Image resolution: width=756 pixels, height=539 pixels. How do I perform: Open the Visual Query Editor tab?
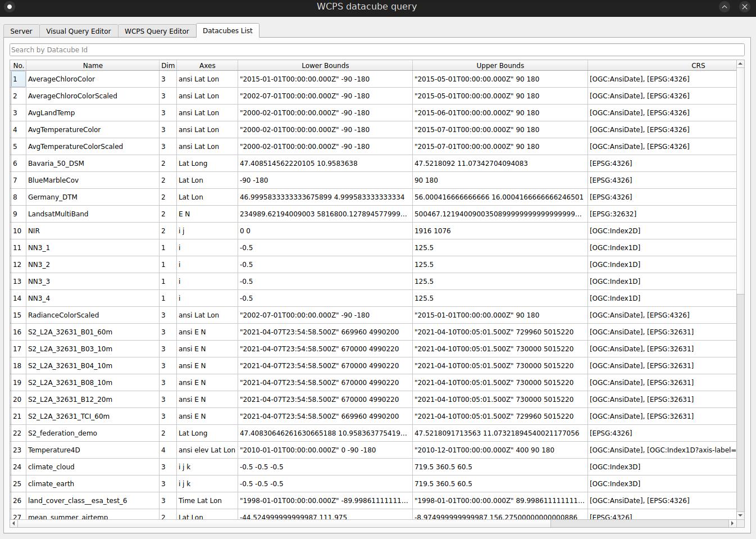tap(78, 31)
